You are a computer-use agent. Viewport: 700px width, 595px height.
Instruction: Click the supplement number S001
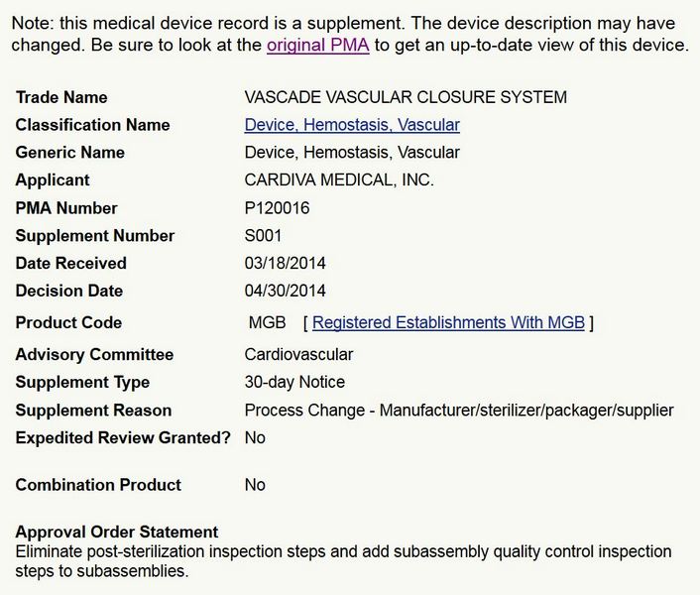(264, 236)
